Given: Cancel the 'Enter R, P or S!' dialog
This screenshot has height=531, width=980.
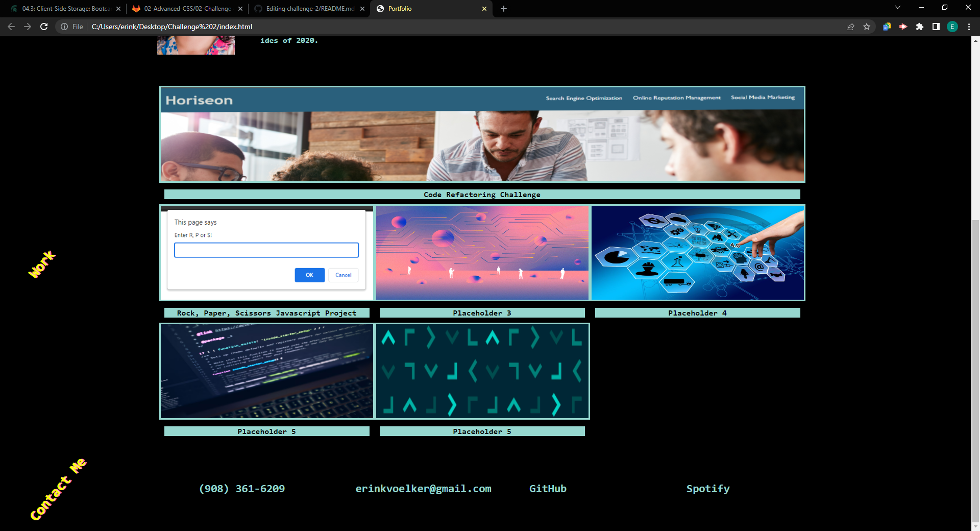Looking at the screenshot, I should 343,275.
